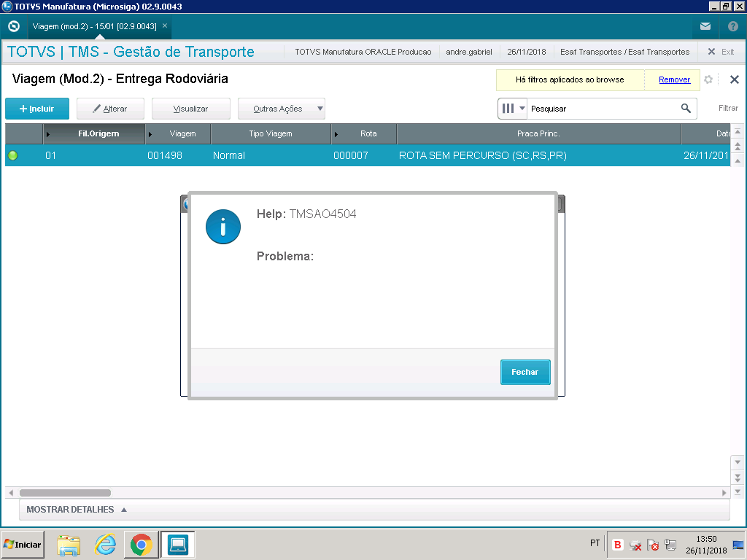Open Windows Explorer from taskbar
This screenshot has height=560, width=747.
(x=69, y=544)
